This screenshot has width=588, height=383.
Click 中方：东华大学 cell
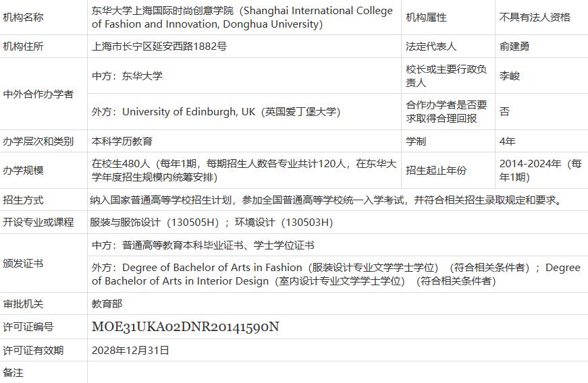tap(127, 76)
